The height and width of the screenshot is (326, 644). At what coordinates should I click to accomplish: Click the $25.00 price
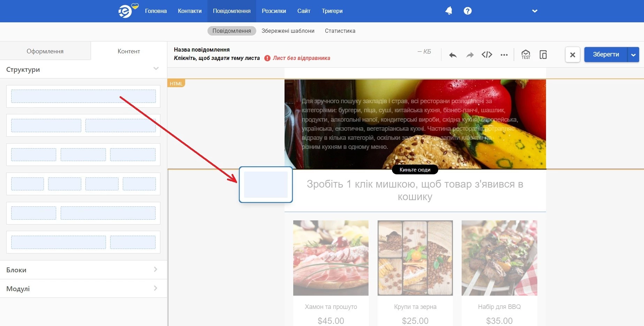coord(415,321)
